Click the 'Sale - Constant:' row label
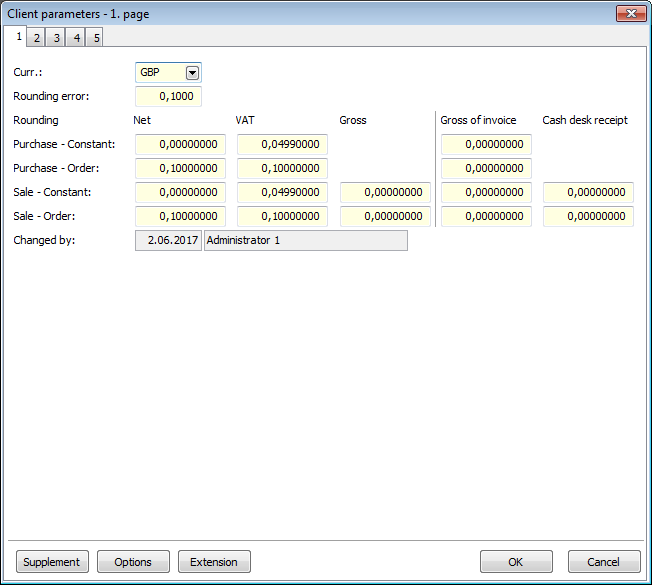 click(x=52, y=193)
